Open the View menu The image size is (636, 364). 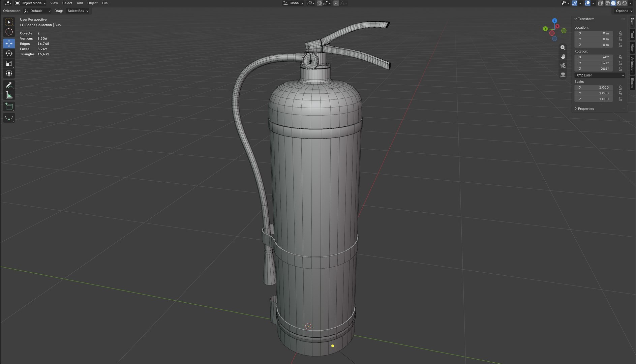[54, 3]
